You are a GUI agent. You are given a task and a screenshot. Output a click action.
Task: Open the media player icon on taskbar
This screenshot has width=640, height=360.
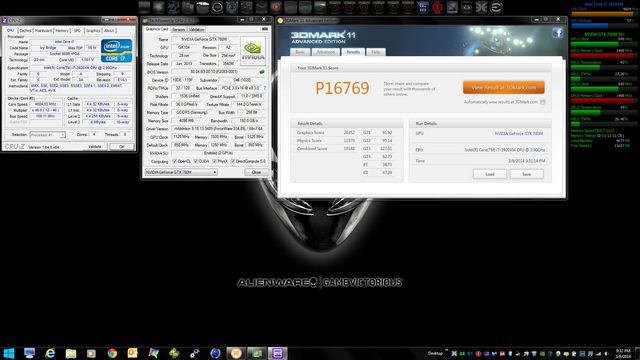[x=91, y=353]
